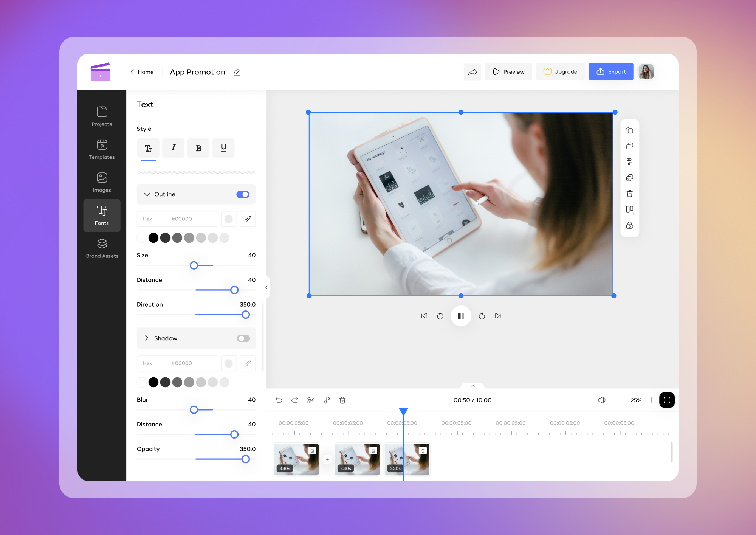Enable fullscreen preview mode
The height and width of the screenshot is (535, 756).
(x=667, y=400)
